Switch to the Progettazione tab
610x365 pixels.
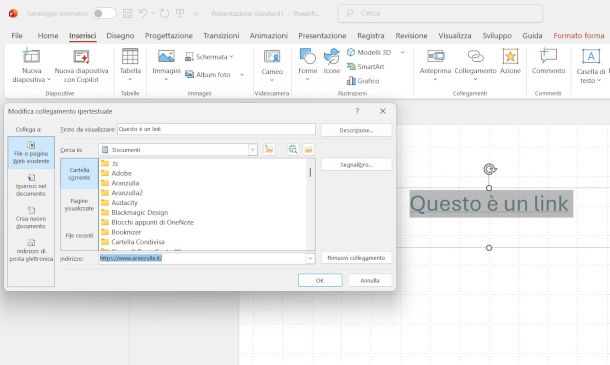169,36
